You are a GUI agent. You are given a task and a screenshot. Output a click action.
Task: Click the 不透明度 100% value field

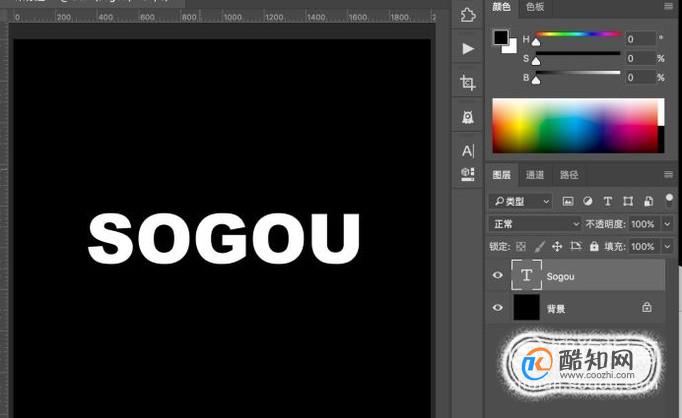644,224
